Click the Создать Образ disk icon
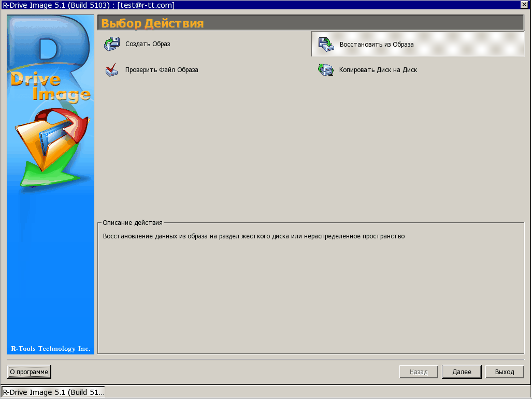The width and height of the screenshot is (532, 399). click(x=111, y=44)
